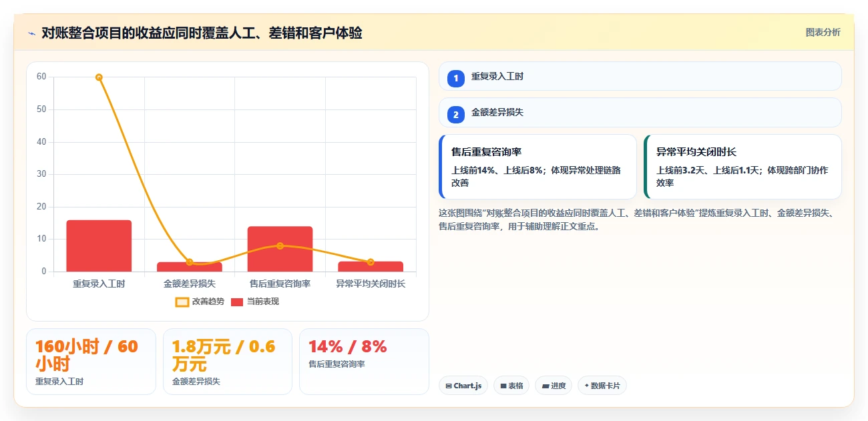This screenshot has width=868, height=421.
Task: Click the red bar for 重复录入工时
Action: 99,246
